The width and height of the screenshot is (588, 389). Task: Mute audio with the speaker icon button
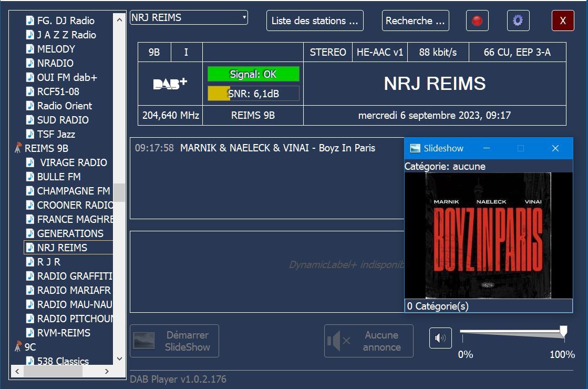tap(440, 338)
